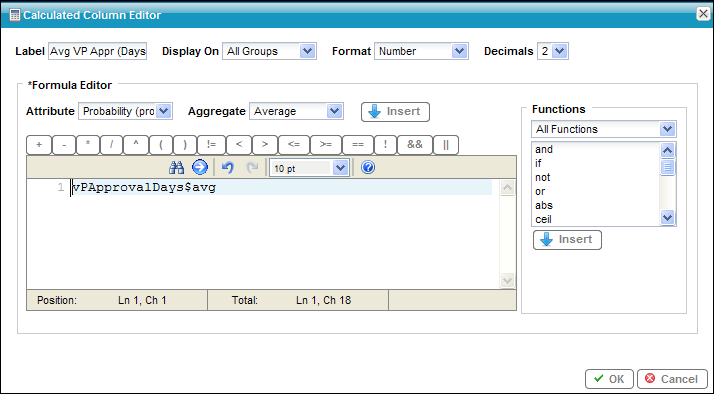
Task: Insert a closing parenthesis
Action: [x=185, y=145]
